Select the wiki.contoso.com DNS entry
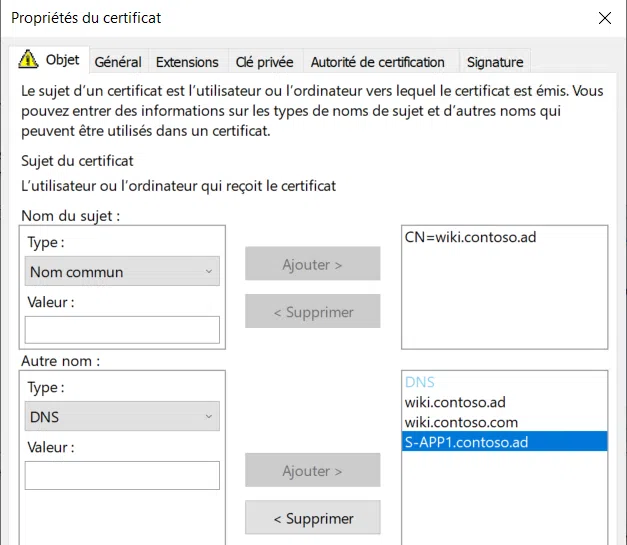Screen dimensions: 627x545 (461, 422)
